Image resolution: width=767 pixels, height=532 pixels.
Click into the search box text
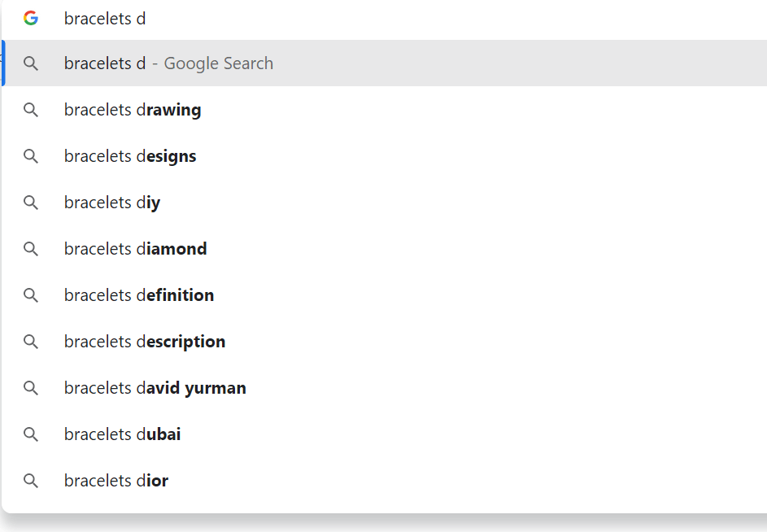pos(105,19)
